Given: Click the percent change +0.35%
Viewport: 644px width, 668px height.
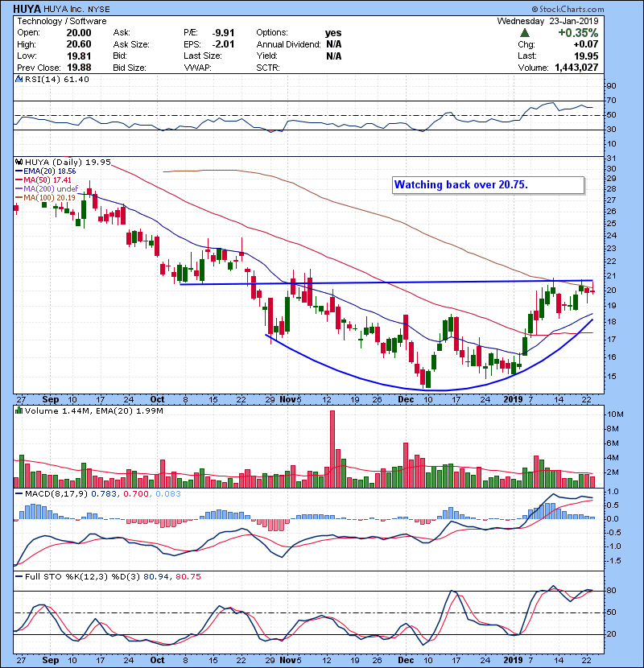Looking at the screenshot, I should [578, 33].
